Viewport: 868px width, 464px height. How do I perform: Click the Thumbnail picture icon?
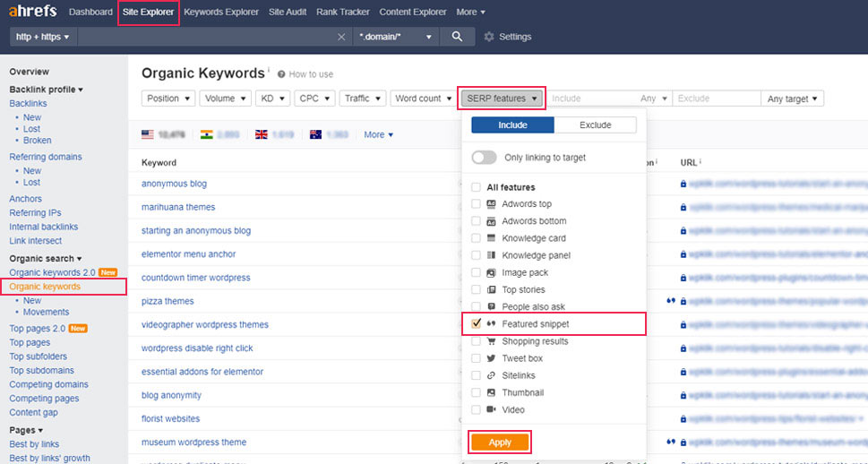pos(491,392)
